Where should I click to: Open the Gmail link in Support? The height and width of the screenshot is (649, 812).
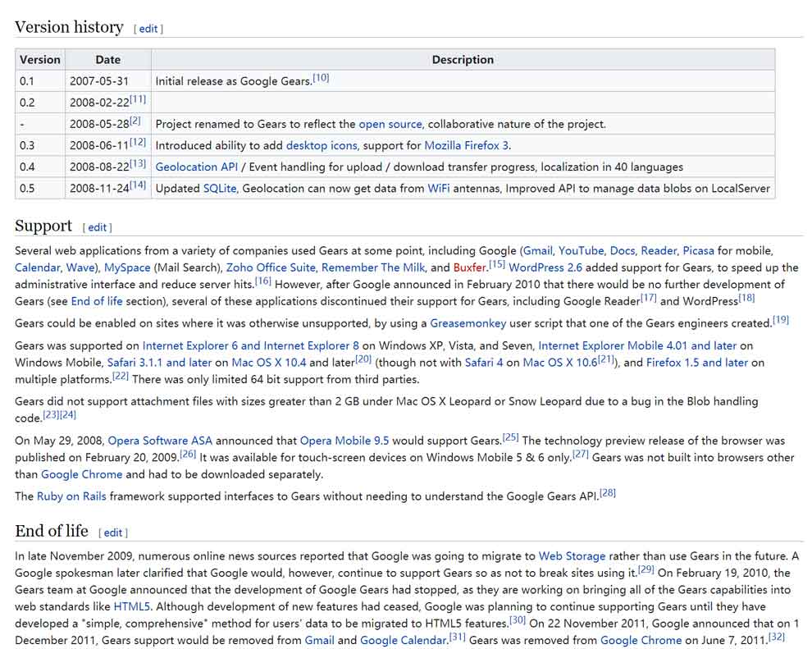538,251
